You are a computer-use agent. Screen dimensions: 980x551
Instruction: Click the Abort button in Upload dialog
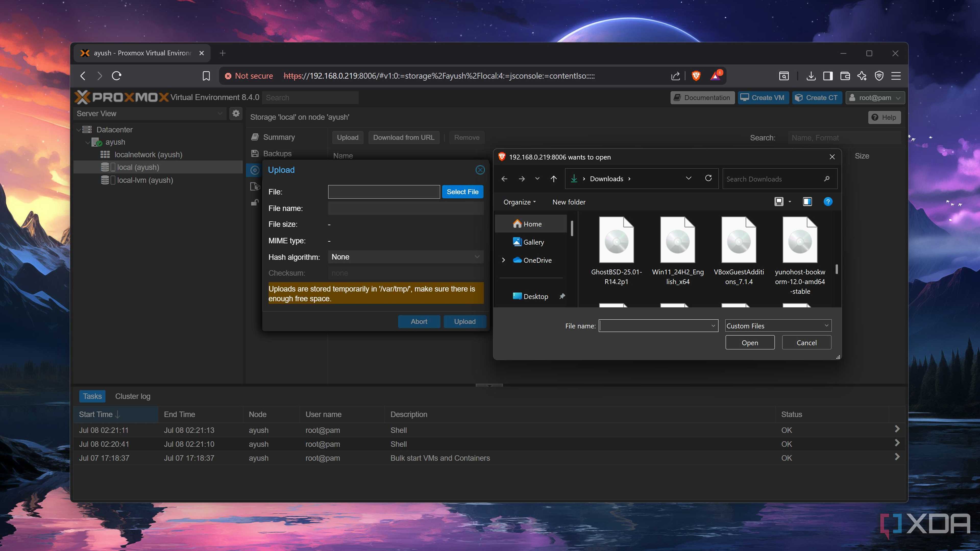419,321
